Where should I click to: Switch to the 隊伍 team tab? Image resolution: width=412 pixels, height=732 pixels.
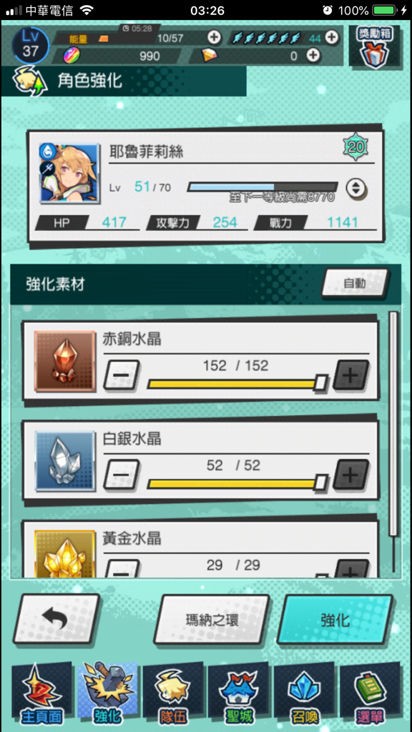point(173,693)
